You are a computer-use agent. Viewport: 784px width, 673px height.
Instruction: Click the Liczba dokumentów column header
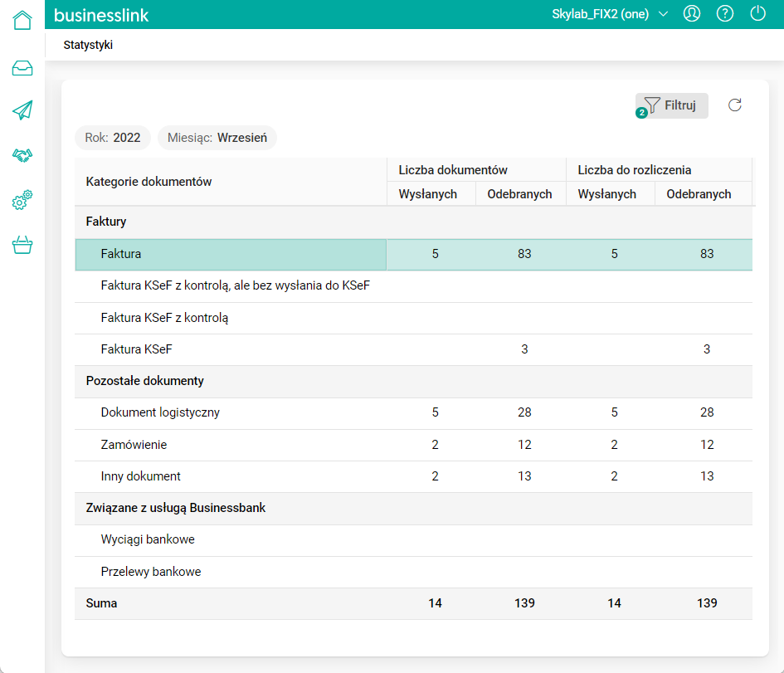[476, 169]
